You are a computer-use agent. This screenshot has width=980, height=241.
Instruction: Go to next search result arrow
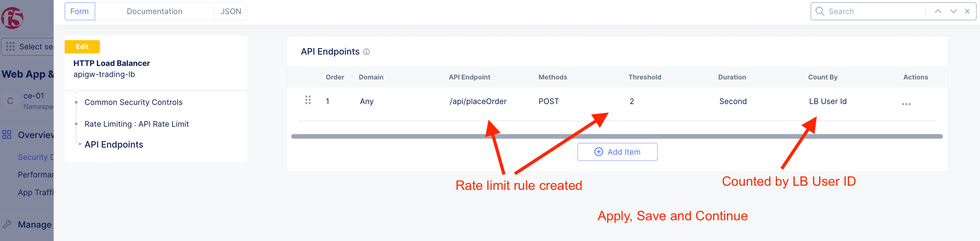953,12
